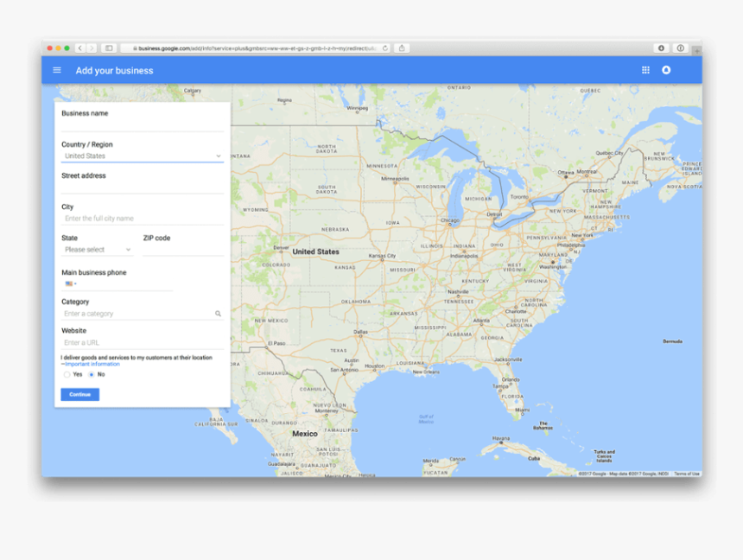Go back with browser back arrow
Screen dimensions: 743x560
pos(80,48)
